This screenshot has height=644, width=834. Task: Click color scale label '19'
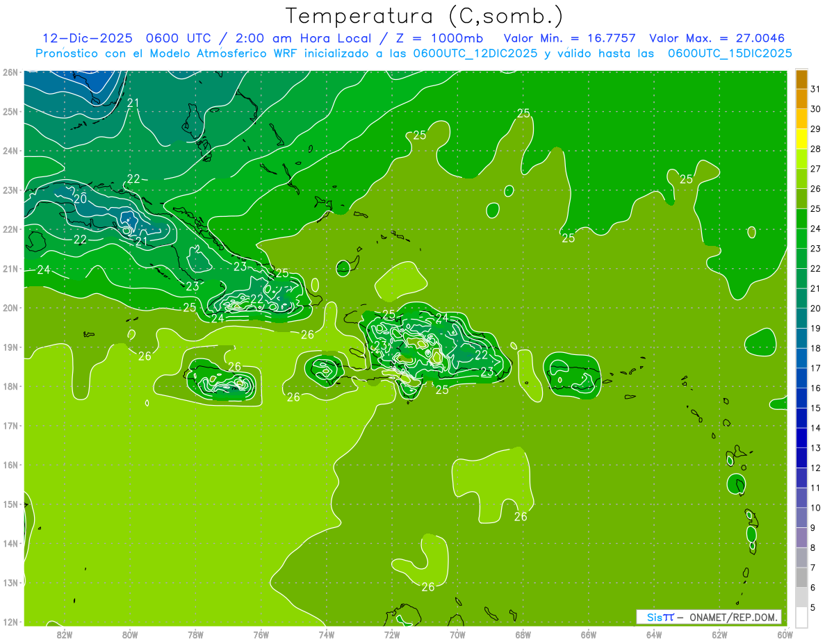pos(816,329)
